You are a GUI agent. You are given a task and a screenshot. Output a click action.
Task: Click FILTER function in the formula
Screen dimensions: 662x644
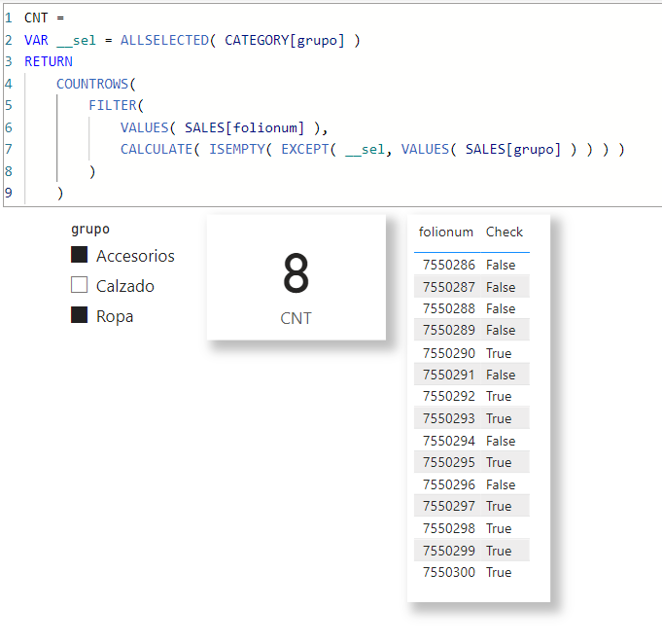pyautogui.click(x=113, y=105)
